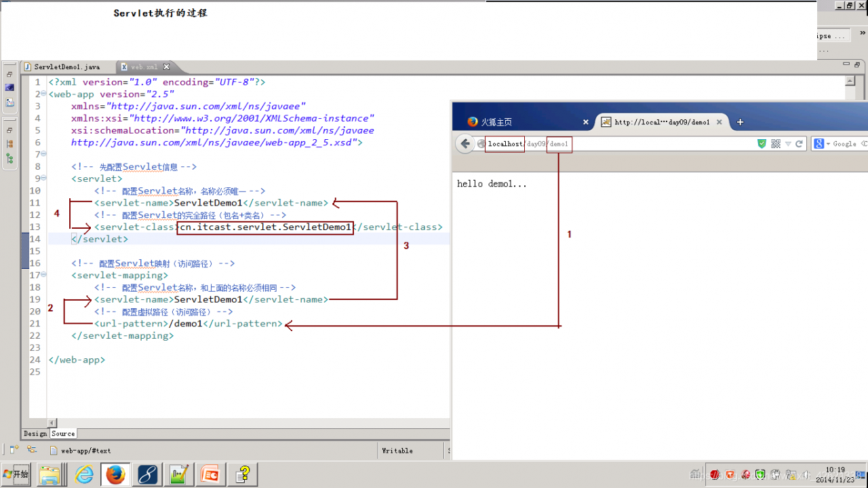Click the green shield icon in URL bar
Viewport: 868px width, 488px height.
point(762,144)
